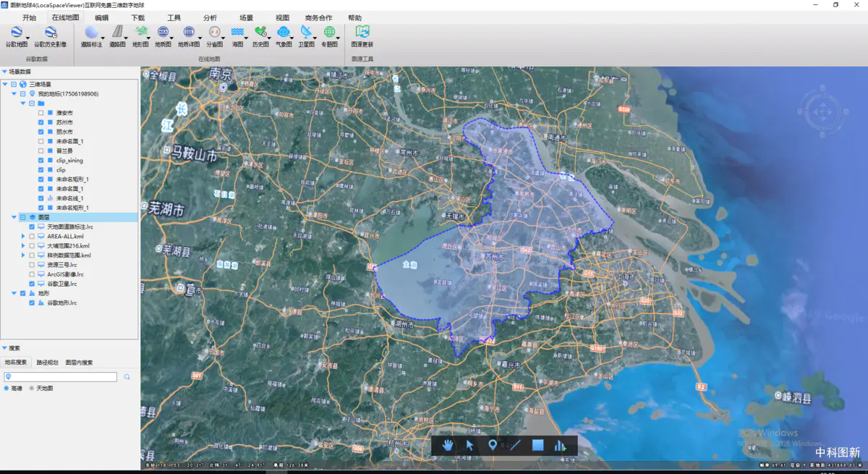868x474 pixels.
Task: Click the globe icon of 三维场景 node
Action: pos(23,84)
